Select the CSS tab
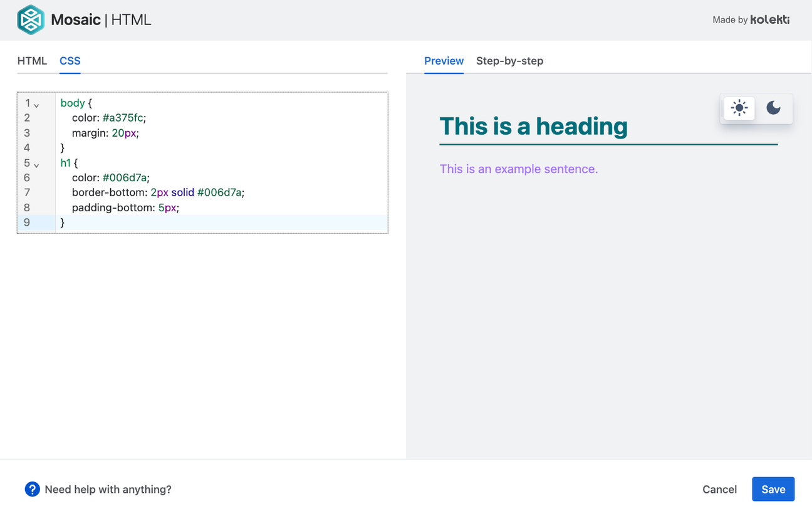812x516 pixels. 70,60
